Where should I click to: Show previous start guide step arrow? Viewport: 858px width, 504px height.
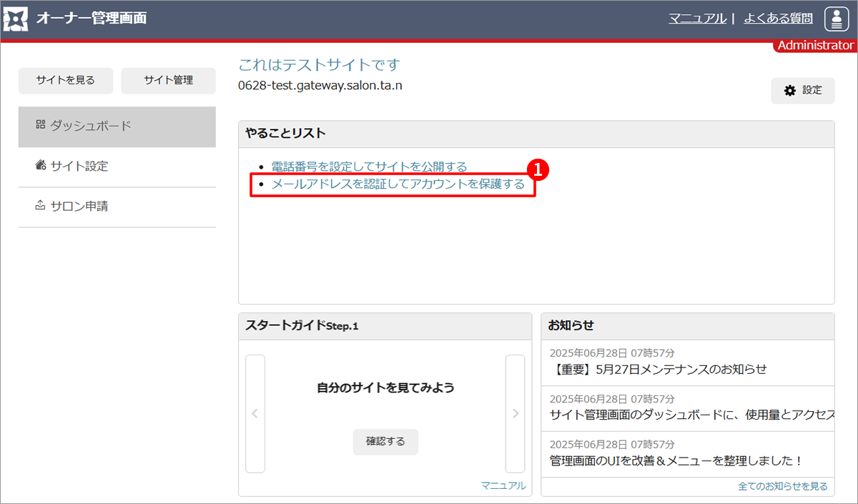(255, 413)
